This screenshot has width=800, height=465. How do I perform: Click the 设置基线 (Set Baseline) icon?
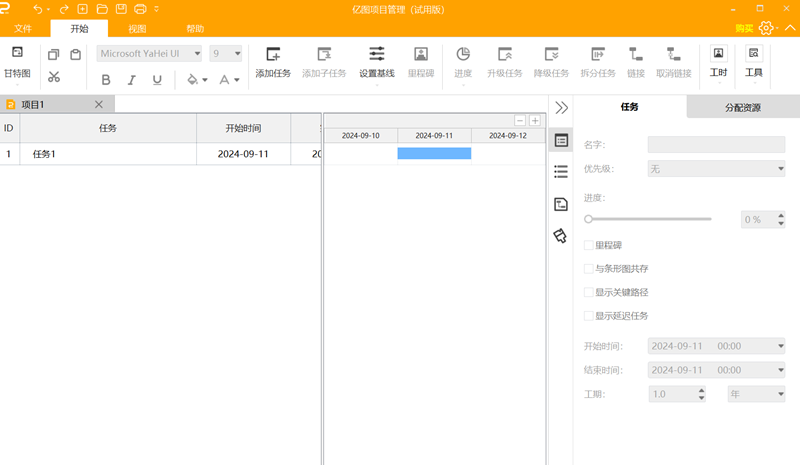376,55
